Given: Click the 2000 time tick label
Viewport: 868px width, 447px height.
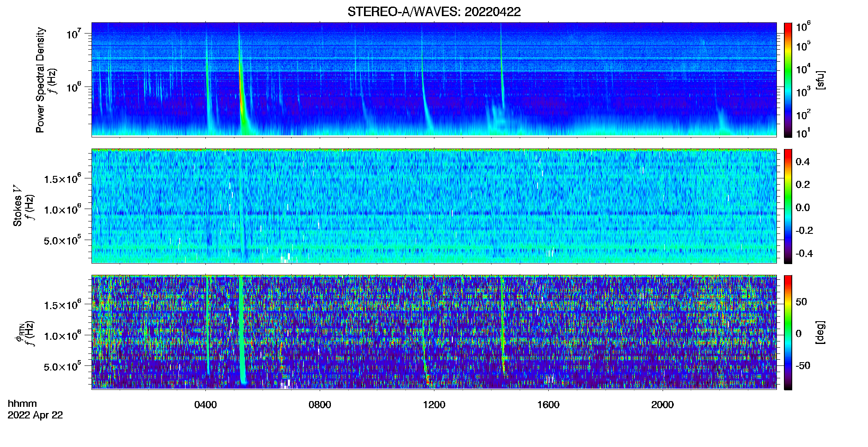Looking at the screenshot, I should pyautogui.click(x=663, y=405).
